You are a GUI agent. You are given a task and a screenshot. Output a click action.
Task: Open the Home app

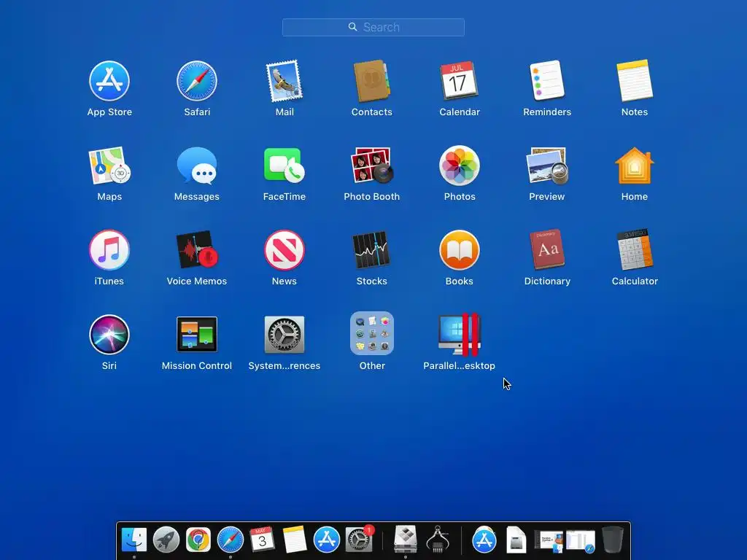pos(635,166)
